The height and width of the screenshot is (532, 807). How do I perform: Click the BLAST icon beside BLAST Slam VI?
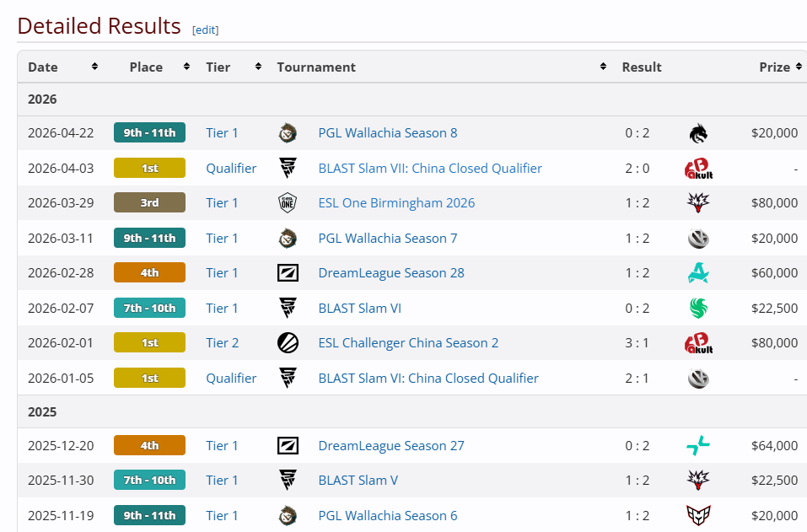pyautogui.click(x=288, y=309)
